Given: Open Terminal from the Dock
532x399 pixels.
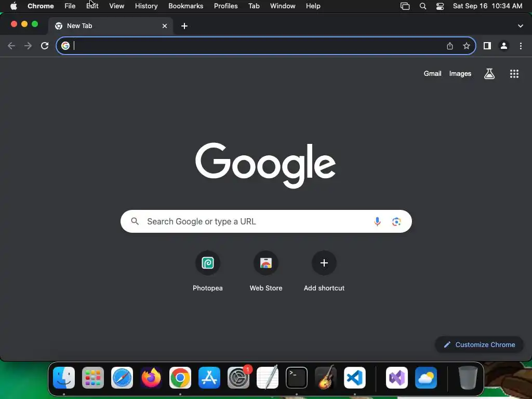Looking at the screenshot, I should 297,378.
